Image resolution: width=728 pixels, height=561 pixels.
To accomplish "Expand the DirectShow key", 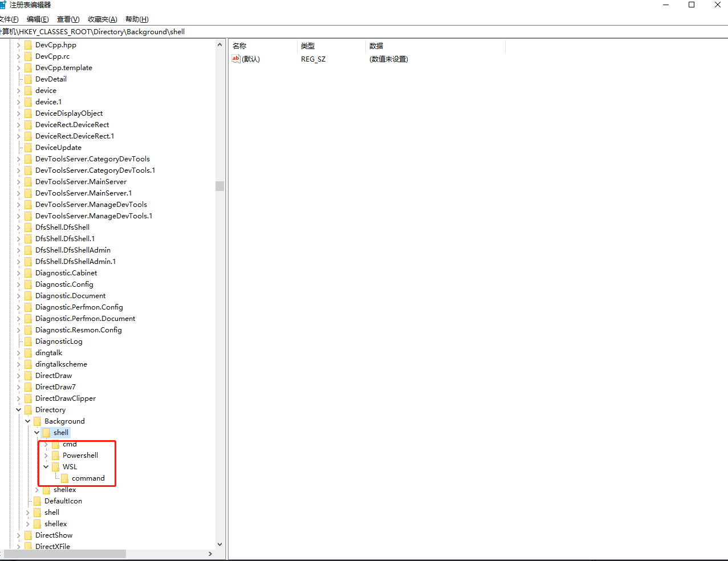I will [x=18, y=535].
